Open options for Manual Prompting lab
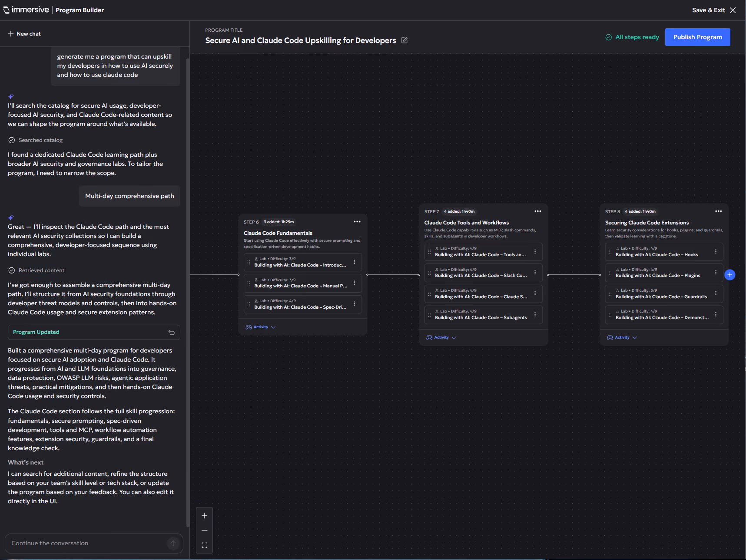This screenshot has height=560, width=746. 355,283
